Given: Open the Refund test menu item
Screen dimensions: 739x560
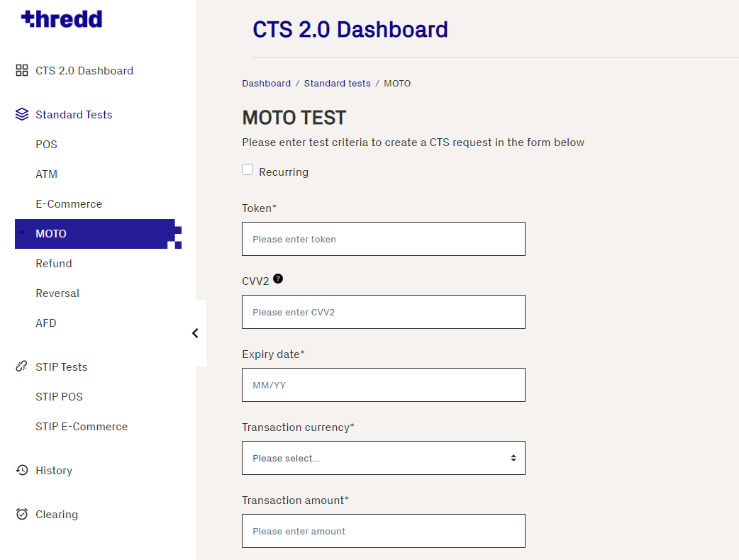Looking at the screenshot, I should click(54, 264).
